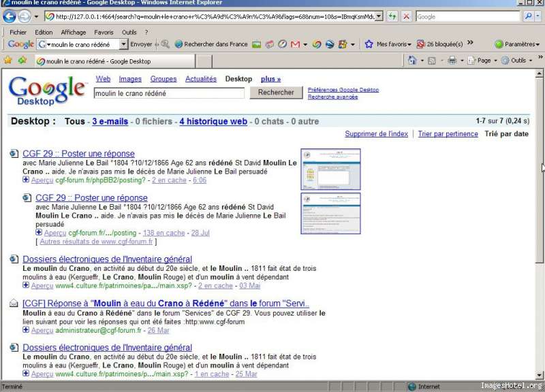The width and height of the screenshot is (545, 392).
Task: Click the address bar URL field
Action: click(x=211, y=16)
